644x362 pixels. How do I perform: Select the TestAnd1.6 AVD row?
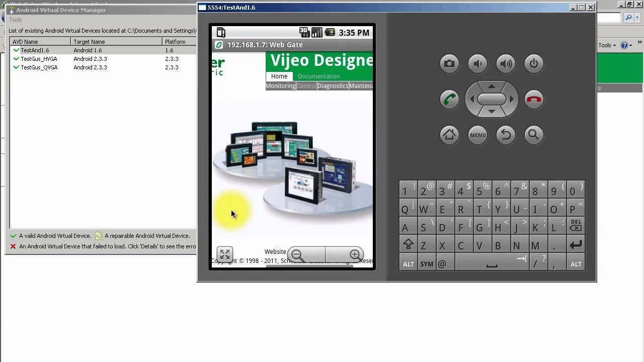103,50
